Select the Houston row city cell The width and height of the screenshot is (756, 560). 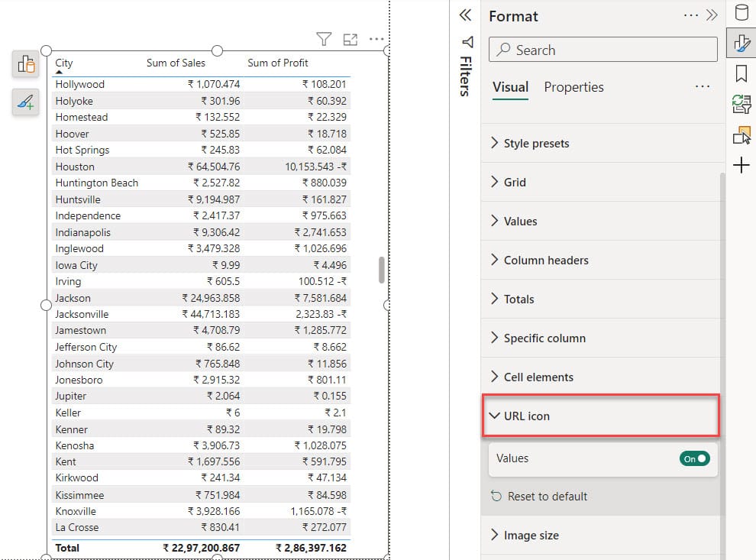(x=75, y=167)
